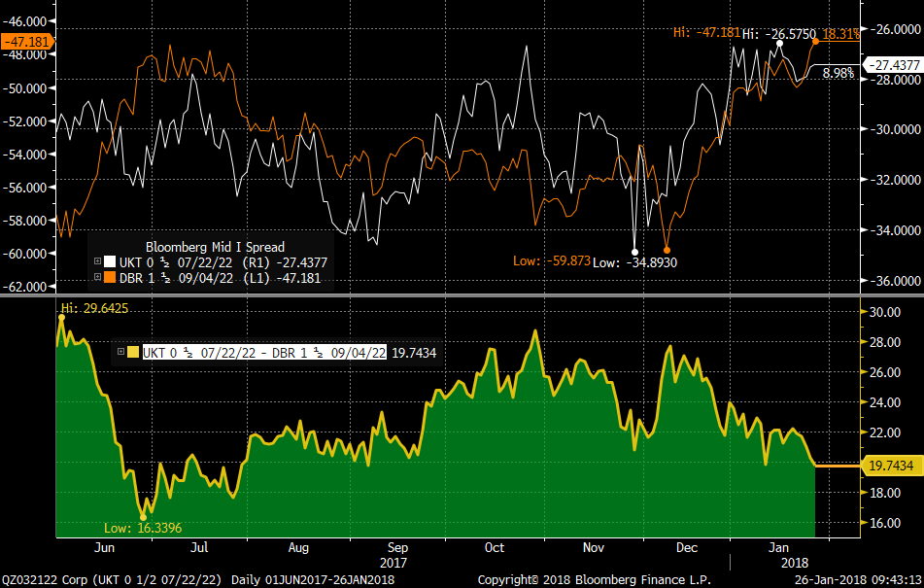The height and width of the screenshot is (588, 924).
Task: Select the 'DBR 1 ½ 09/04/22 (L1)' legend row
Action: point(207,278)
